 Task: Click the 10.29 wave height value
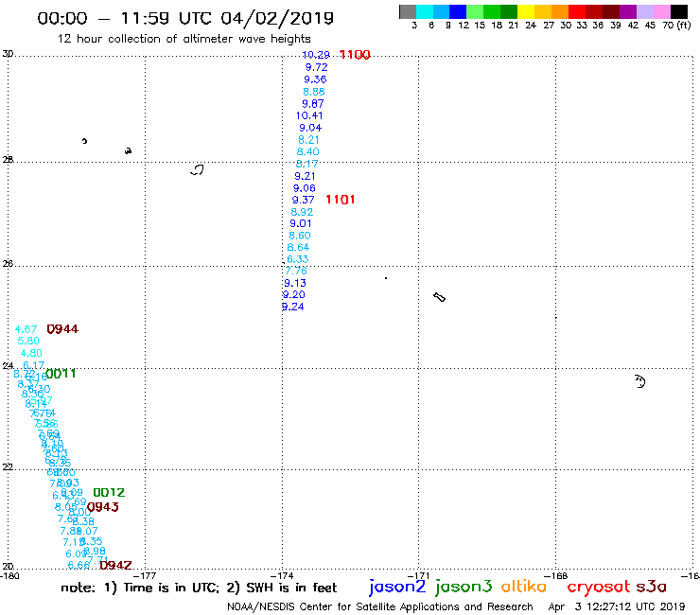tap(316, 55)
